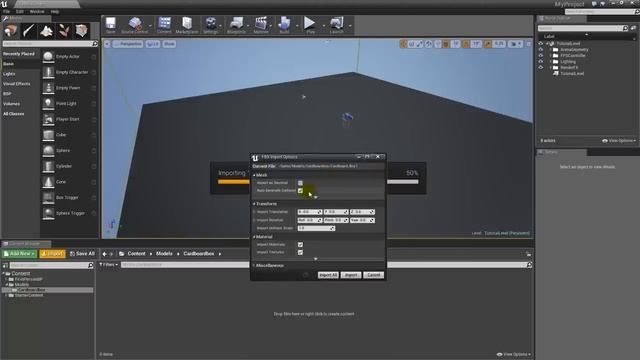Image resolution: width=640 pixels, height=360 pixels.
Task: Select the Sphere shape icon
Action: coord(48,150)
